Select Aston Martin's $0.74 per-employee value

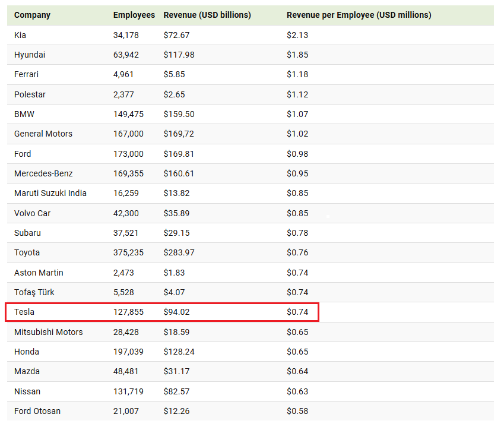(x=297, y=273)
